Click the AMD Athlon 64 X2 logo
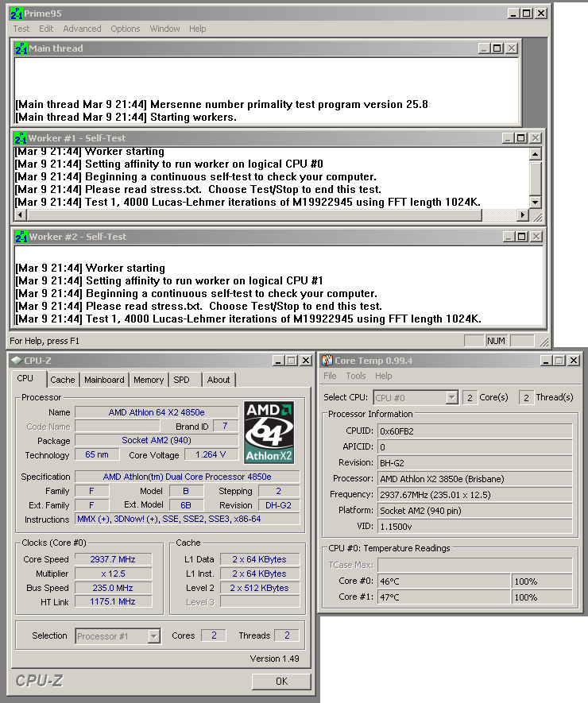 (269, 432)
